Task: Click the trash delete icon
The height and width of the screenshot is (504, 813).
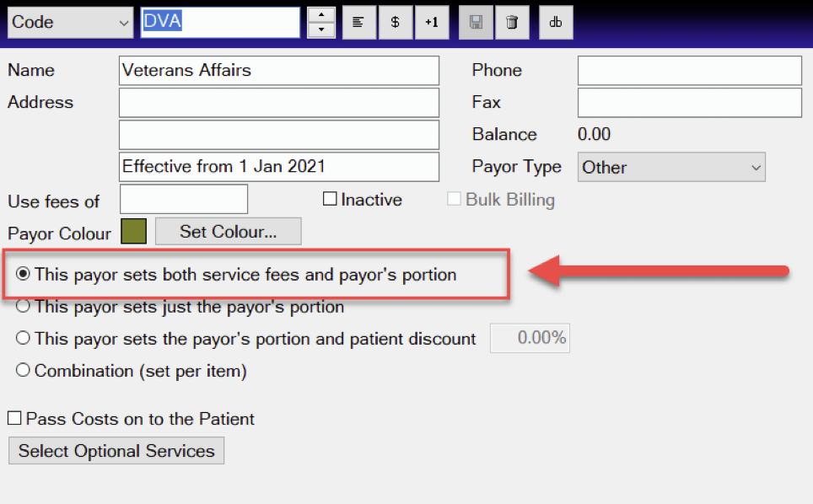Action: pyautogui.click(x=512, y=22)
